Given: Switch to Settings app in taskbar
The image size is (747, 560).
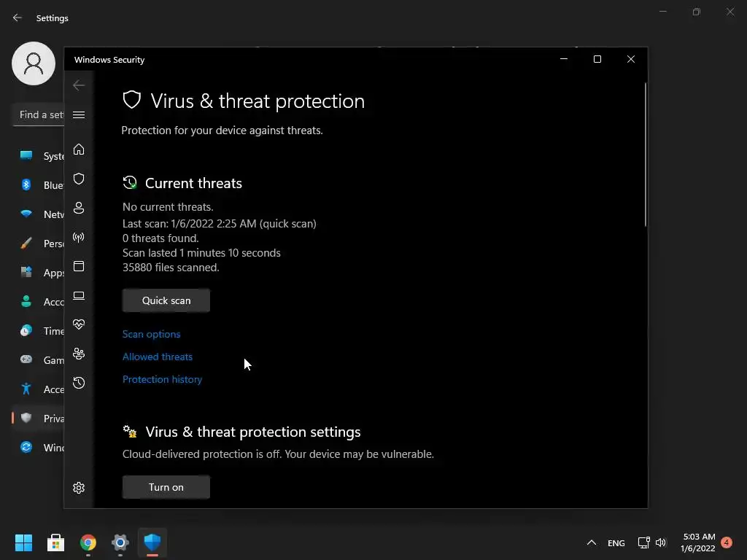Looking at the screenshot, I should coord(120,542).
